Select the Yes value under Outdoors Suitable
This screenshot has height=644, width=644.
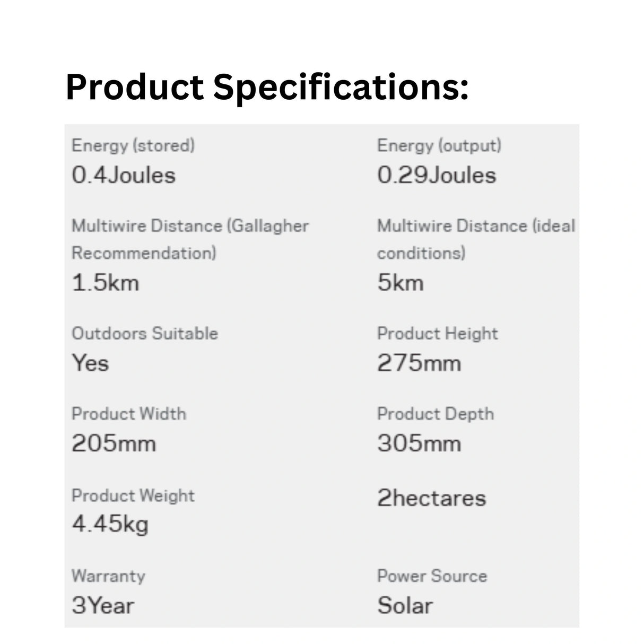(90, 363)
